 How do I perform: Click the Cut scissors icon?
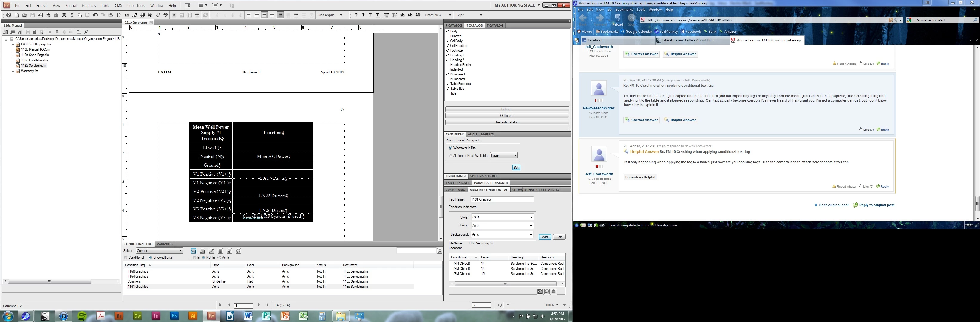[x=72, y=15]
